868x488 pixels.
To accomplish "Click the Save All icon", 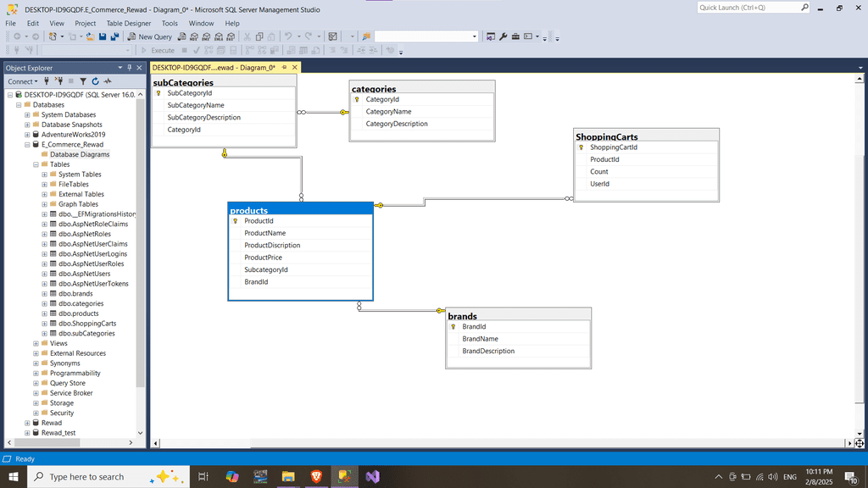I will [114, 36].
